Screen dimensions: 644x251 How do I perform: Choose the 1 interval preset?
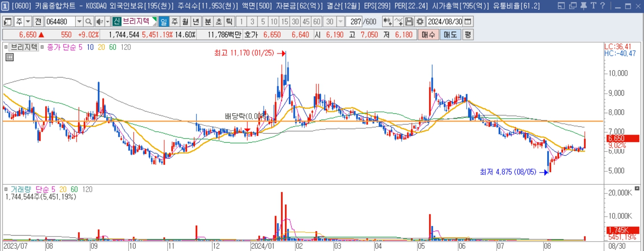pos(241,22)
